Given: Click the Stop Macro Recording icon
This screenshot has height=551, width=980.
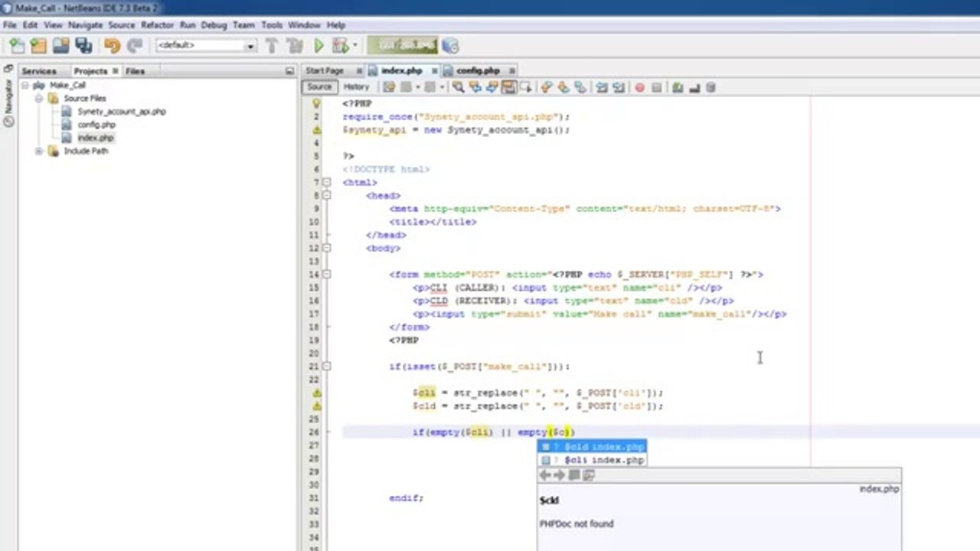Looking at the screenshot, I should [656, 87].
